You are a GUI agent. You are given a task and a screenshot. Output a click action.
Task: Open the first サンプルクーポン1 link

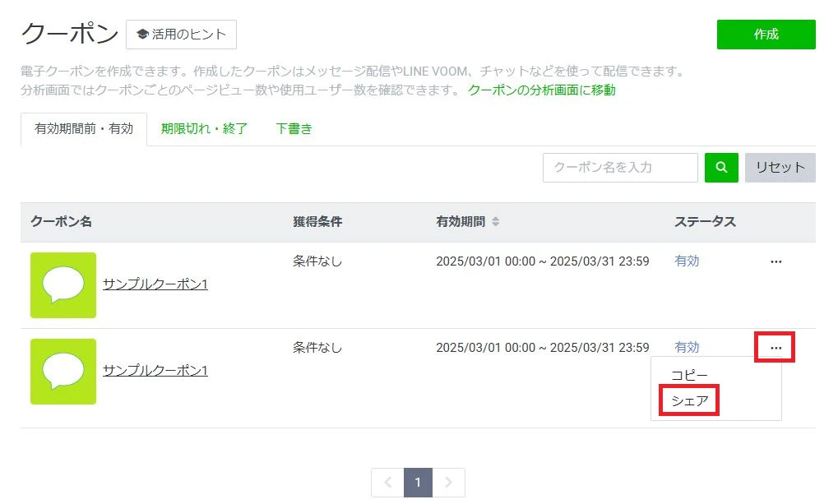click(155, 284)
